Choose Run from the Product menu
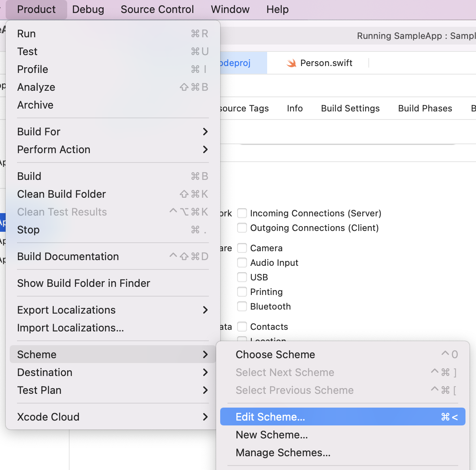 (x=113, y=34)
